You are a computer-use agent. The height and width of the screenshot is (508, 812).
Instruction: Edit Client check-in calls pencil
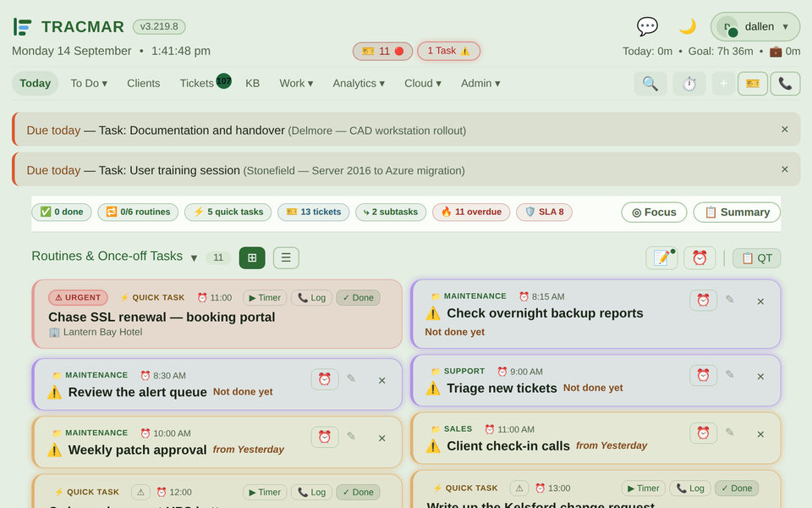pos(730,432)
